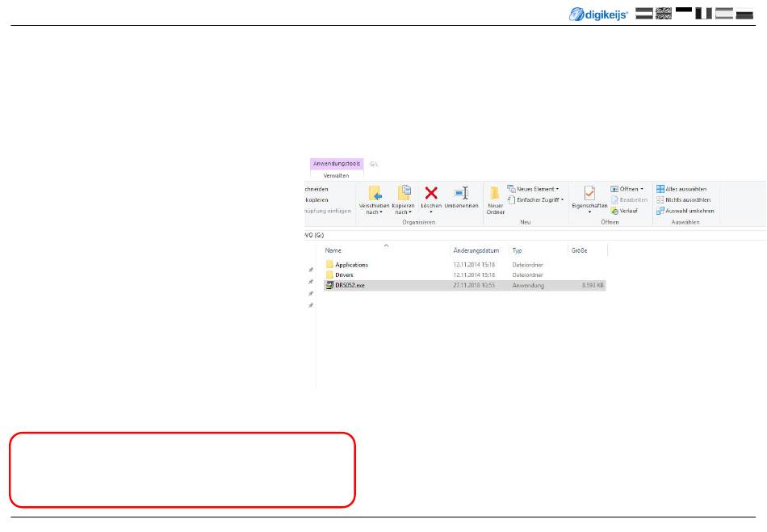This screenshot has width=767, height=532.
Task: Select the Anwendungstools ribbon tab
Action: pyautogui.click(x=336, y=164)
